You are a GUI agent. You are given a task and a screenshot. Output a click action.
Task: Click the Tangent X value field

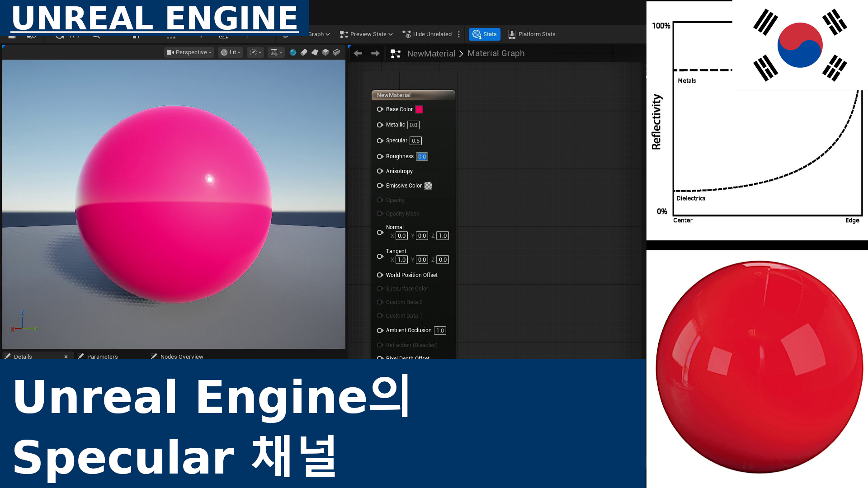coord(401,260)
